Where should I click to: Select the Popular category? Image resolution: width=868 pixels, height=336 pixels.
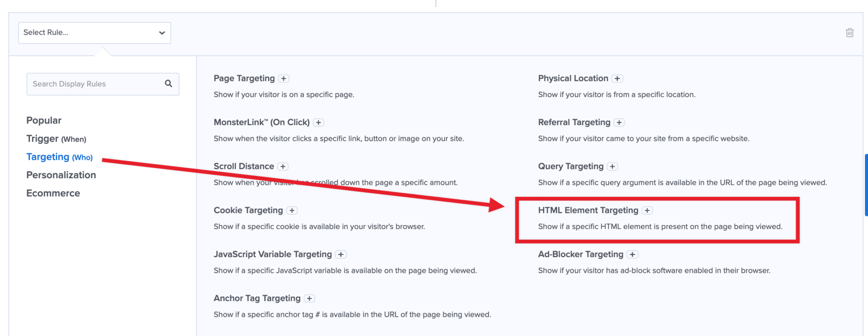point(44,120)
